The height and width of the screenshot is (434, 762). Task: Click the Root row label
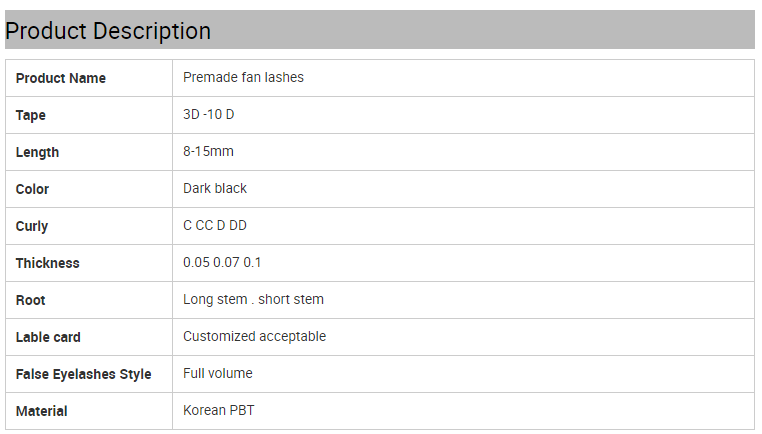point(31,300)
